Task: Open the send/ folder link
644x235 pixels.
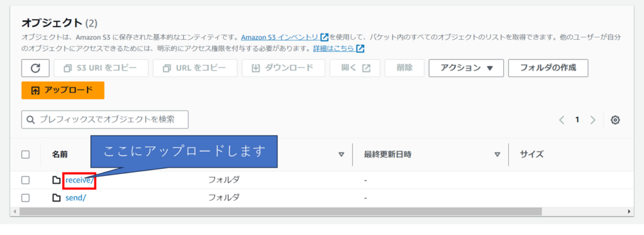Action: (75, 198)
